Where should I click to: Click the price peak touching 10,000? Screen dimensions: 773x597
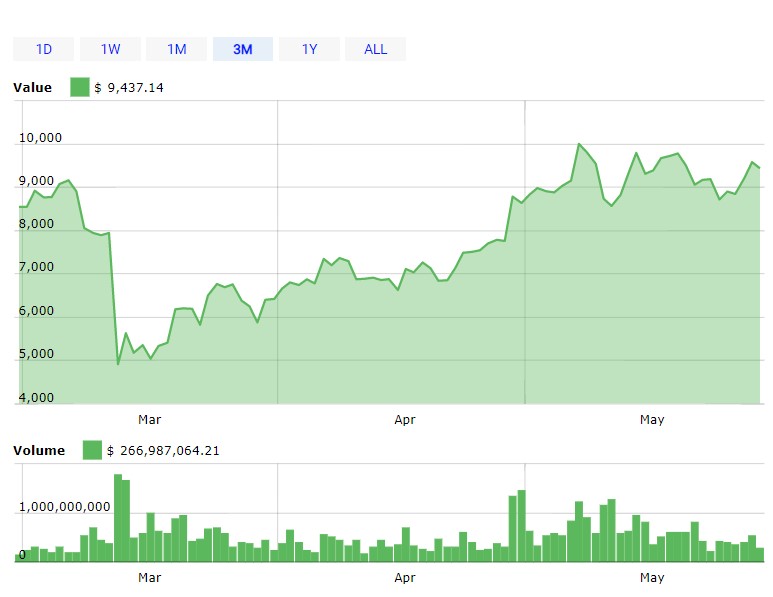click(579, 144)
